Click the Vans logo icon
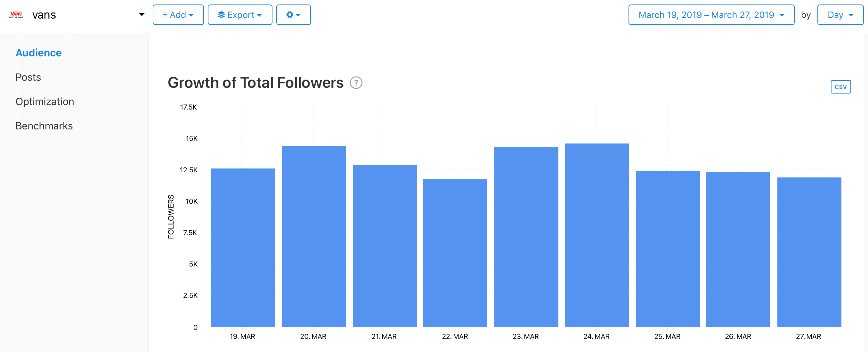 tap(16, 14)
